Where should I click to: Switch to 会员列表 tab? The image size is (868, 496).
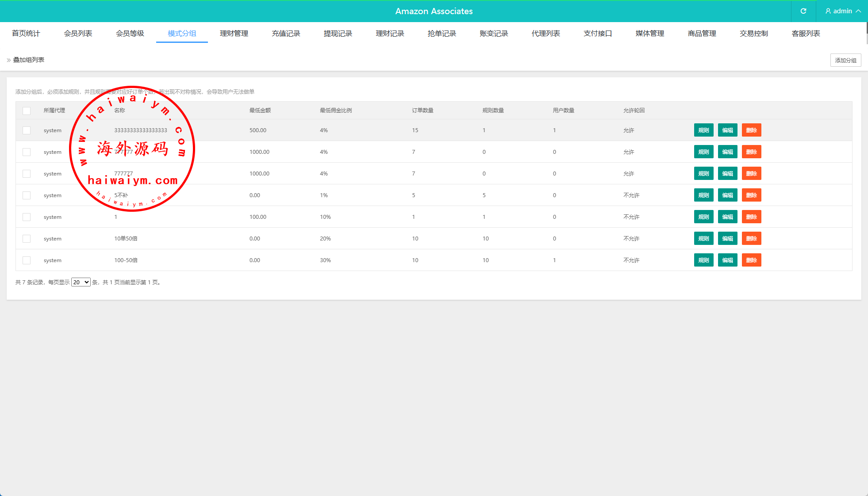pos(78,34)
